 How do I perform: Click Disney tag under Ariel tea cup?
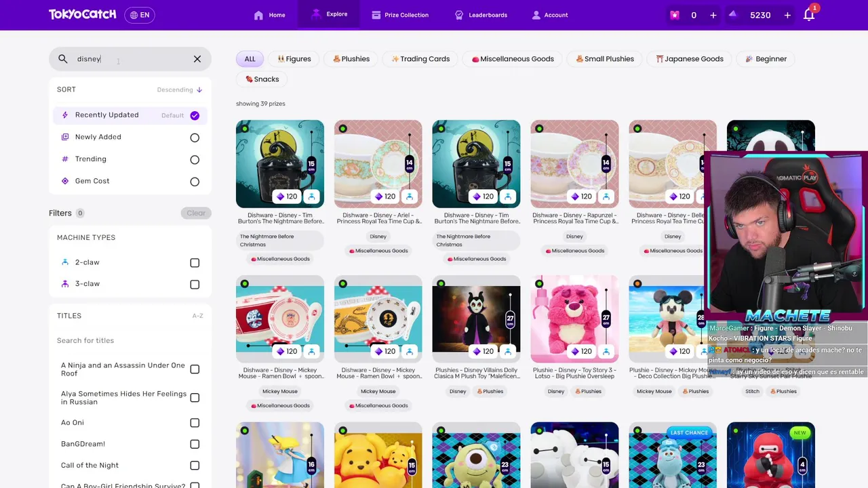coord(378,237)
